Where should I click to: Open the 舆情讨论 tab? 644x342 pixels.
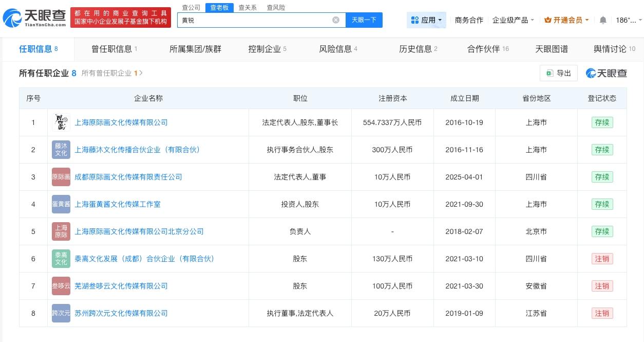(x=614, y=49)
